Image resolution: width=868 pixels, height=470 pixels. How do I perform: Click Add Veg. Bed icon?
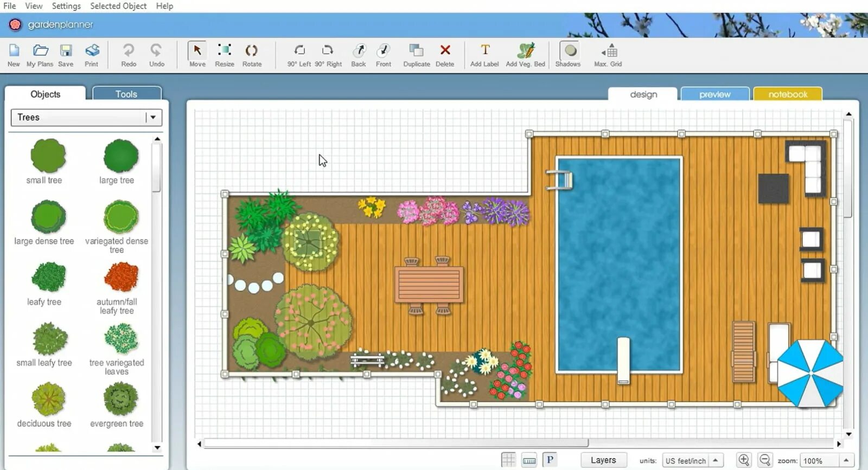(x=526, y=50)
